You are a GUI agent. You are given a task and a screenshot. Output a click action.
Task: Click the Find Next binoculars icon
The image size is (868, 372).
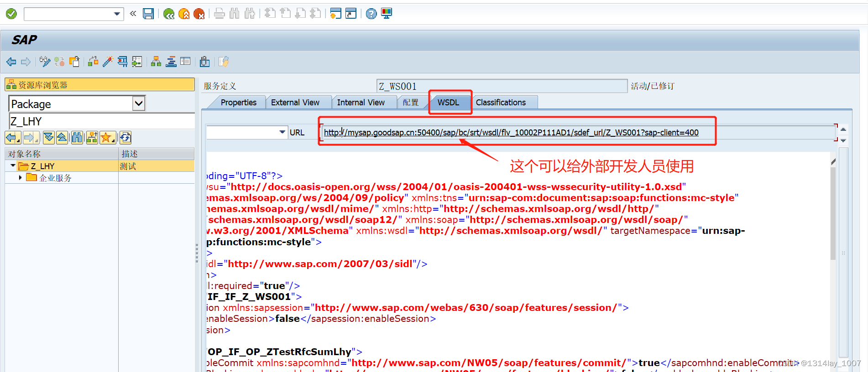250,14
